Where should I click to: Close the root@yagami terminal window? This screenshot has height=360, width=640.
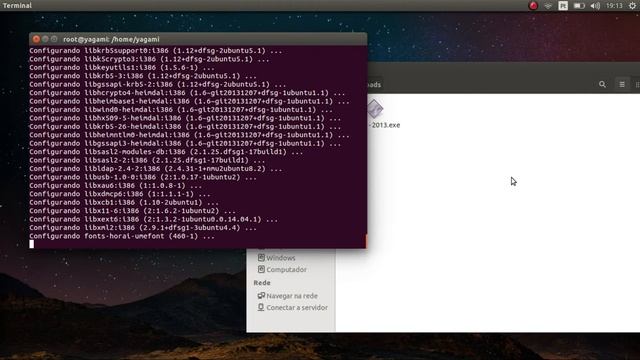click(36, 39)
